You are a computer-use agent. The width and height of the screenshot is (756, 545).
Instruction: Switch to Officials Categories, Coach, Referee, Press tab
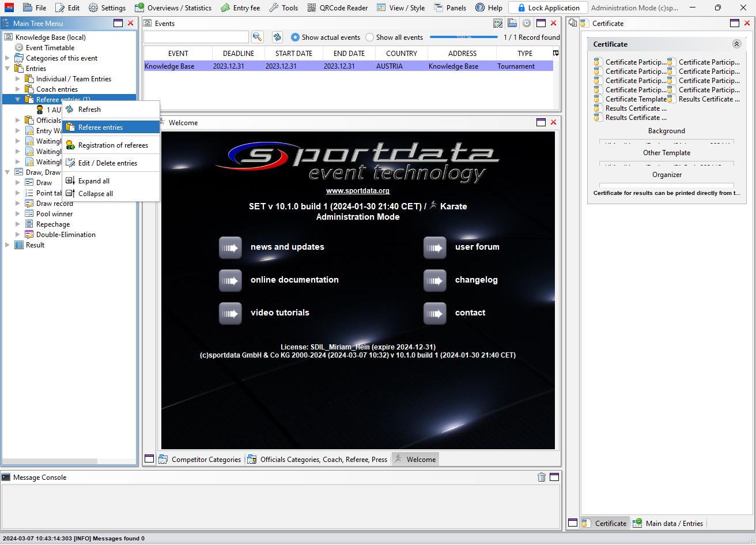317,460
